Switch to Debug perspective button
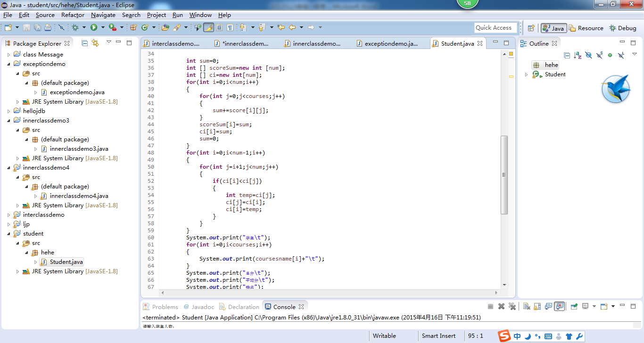The height and width of the screenshot is (343, 644). coord(622,28)
